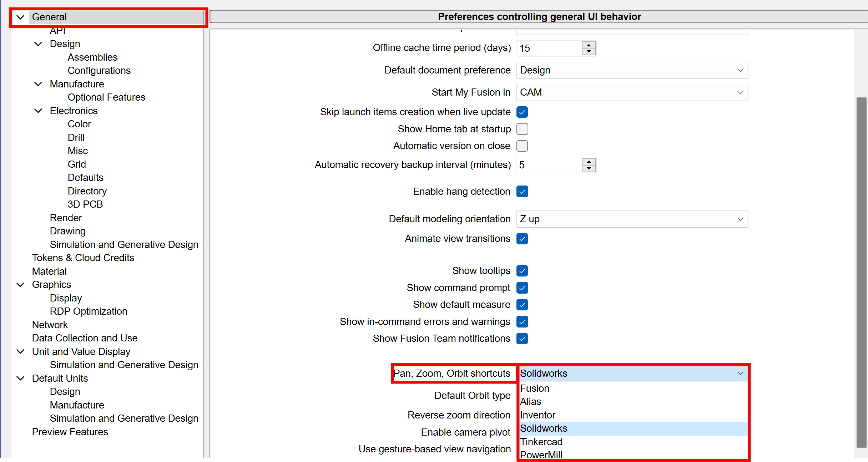Enable Show Home tab at startup

pyautogui.click(x=522, y=129)
